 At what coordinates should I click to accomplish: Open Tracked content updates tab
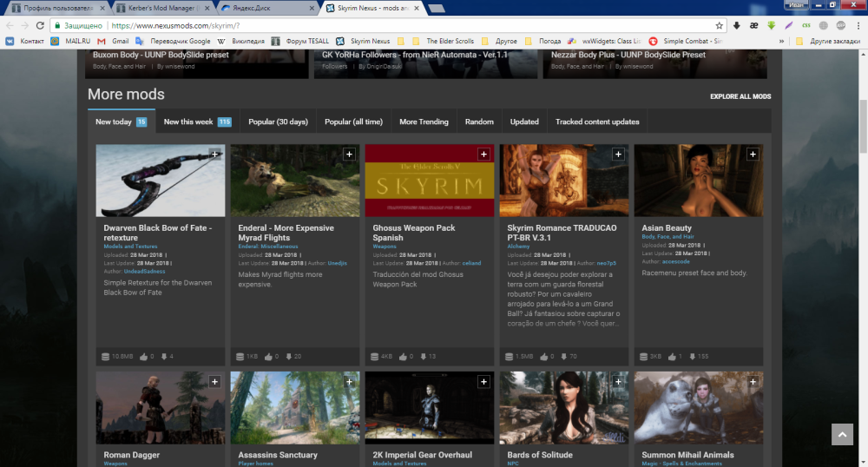tap(597, 122)
